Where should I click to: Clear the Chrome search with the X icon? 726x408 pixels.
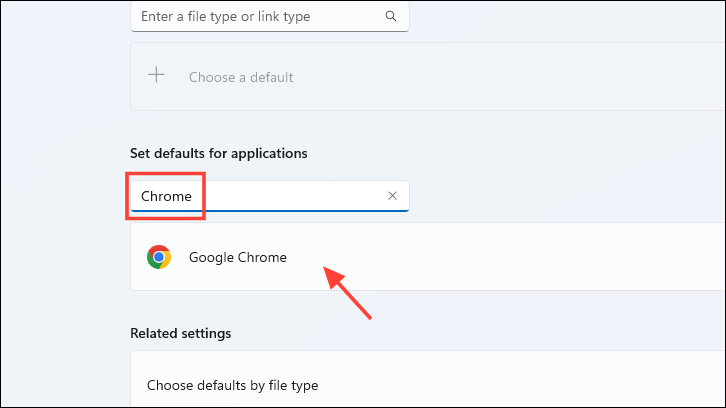(393, 196)
